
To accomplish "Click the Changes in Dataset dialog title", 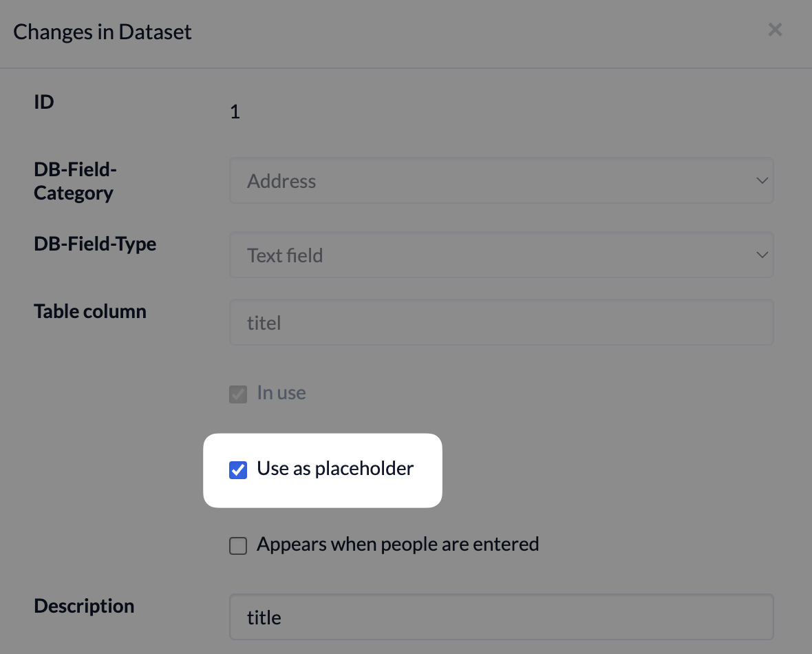I will 103,32.
